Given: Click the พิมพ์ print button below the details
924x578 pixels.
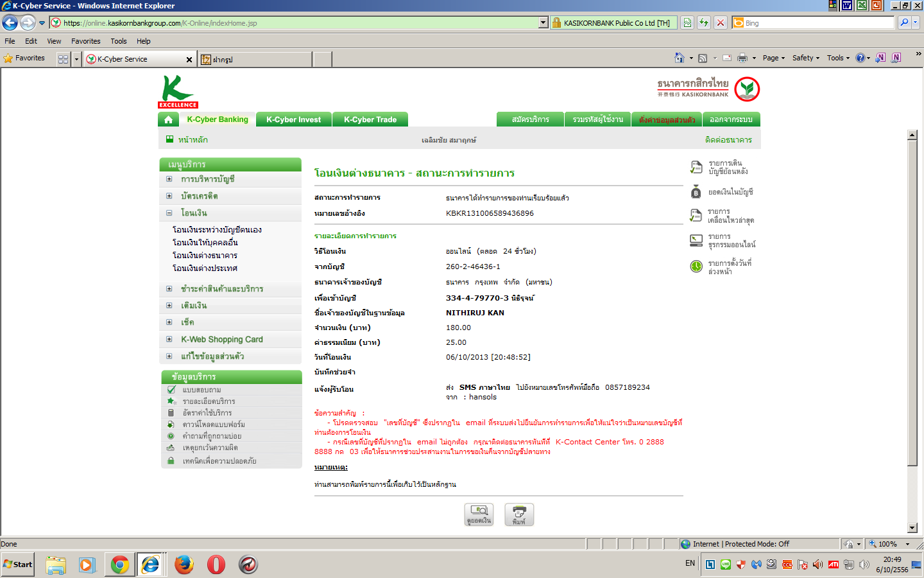Looking at the screenshot, I should coord(519,514).
